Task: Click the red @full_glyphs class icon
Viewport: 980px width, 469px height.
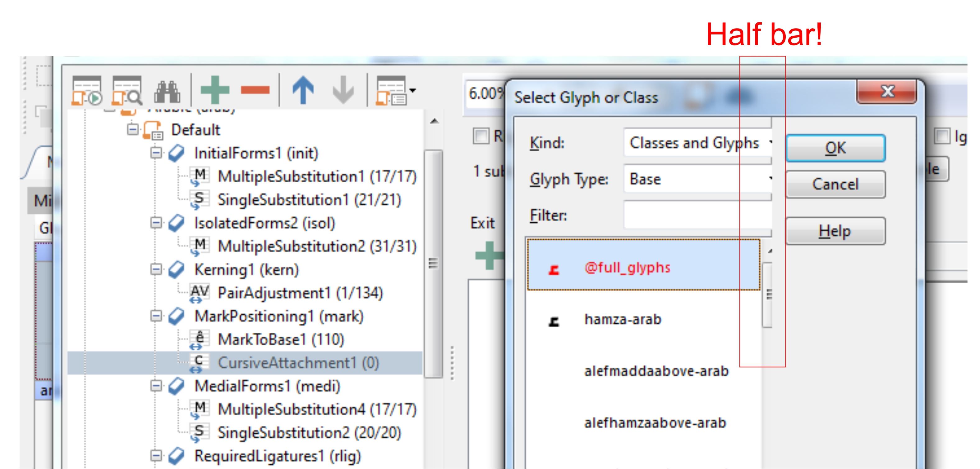Action: pyautogui.click(x=554, y=270)
